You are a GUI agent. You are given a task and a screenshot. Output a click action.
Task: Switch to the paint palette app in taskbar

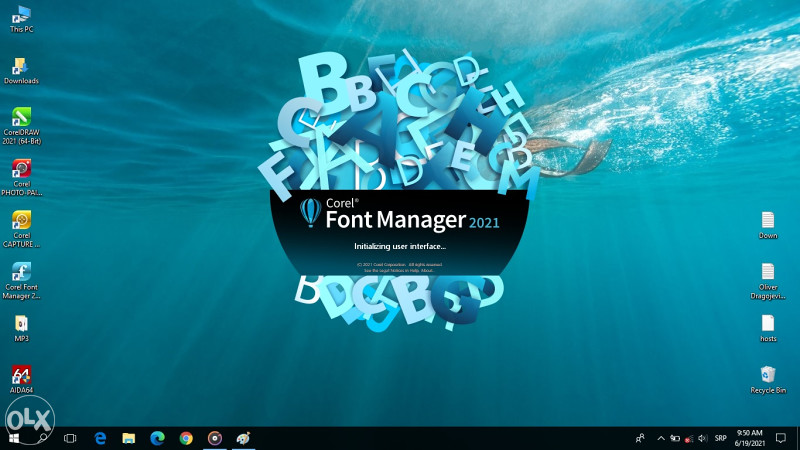pyautogui.click(x=243, y=438)
